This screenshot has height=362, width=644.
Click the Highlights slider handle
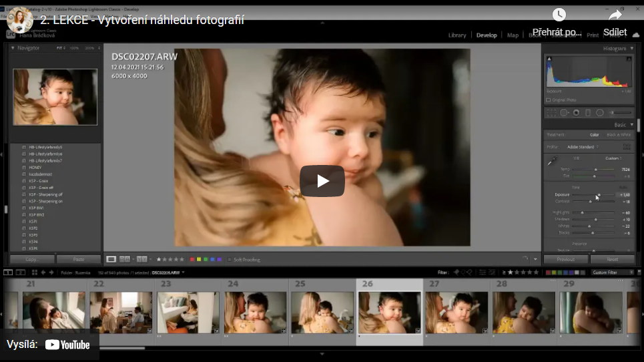(x=582, y=212)
